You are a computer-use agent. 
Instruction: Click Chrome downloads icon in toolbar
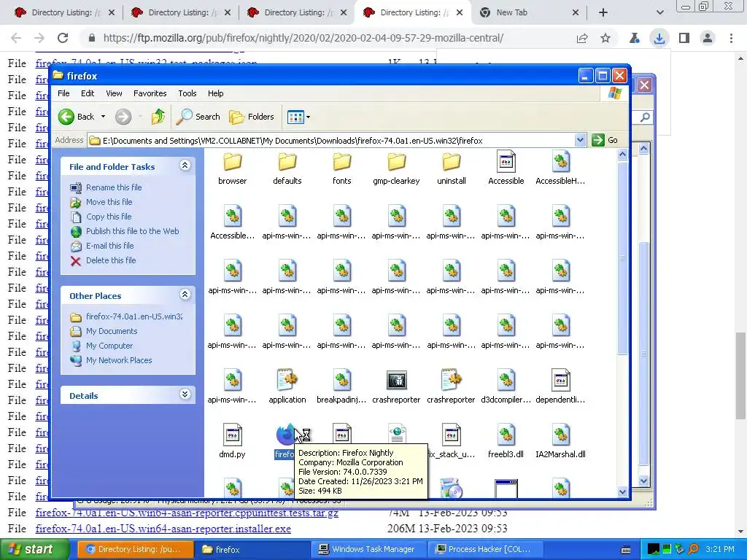[x=659, y=38]
